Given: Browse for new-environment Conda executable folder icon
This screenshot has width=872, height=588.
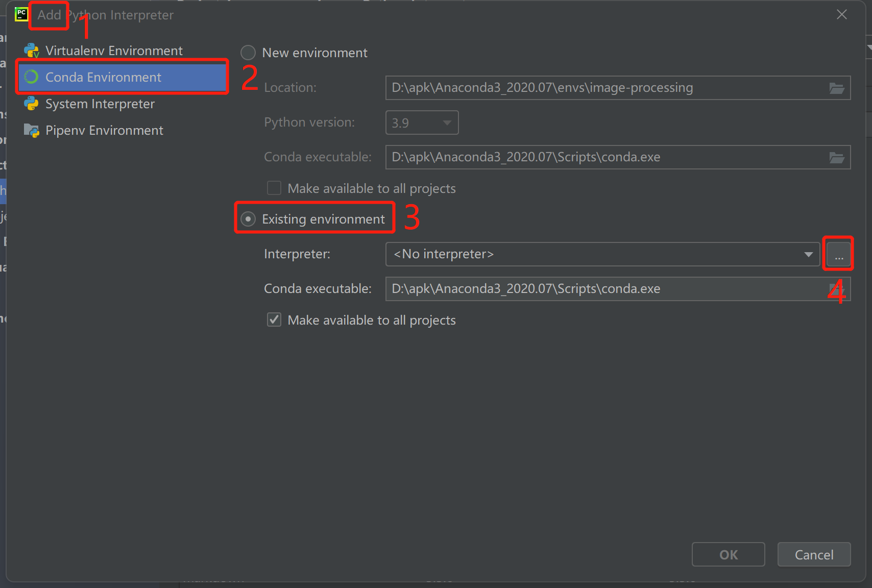Looking at the screenshot, I should pyautogui.click(x=837, y=157).
